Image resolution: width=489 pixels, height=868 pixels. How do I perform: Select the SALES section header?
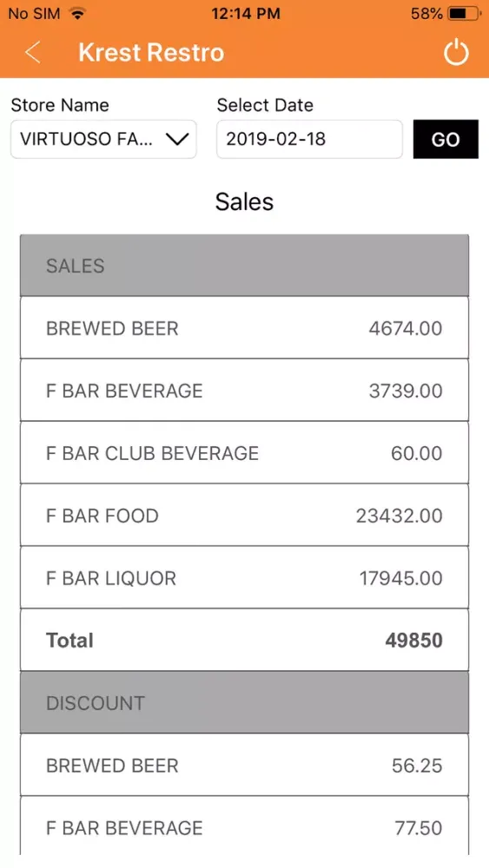244,266
